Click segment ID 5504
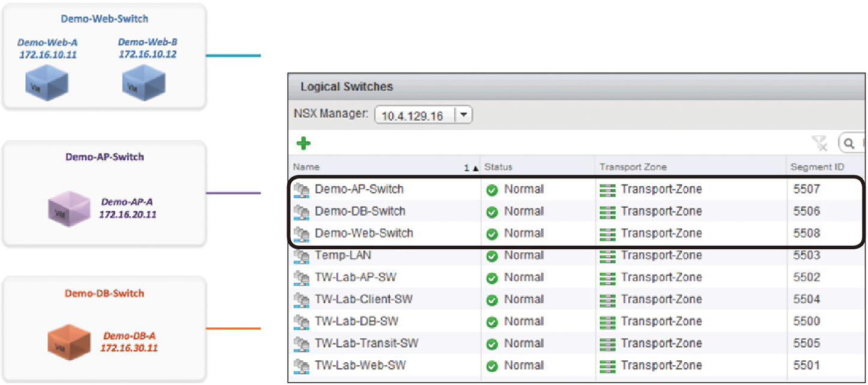 806,299
